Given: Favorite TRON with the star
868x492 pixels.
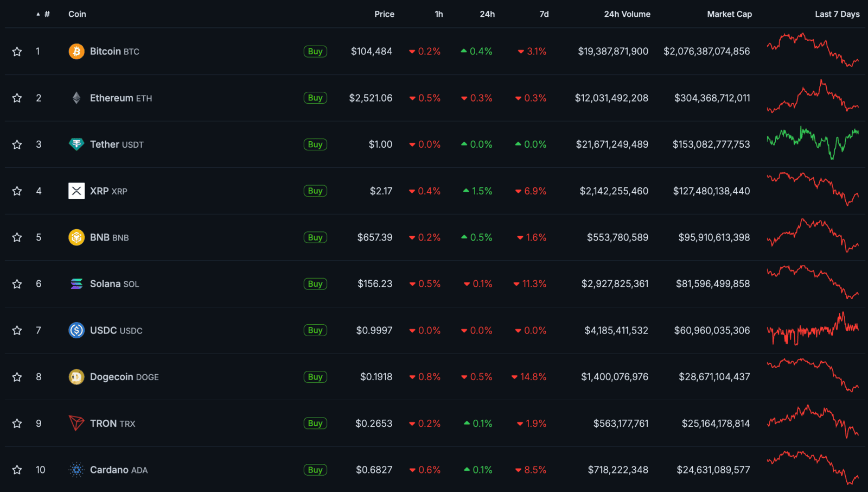Looking at the screenshot, I should (17, 423).
